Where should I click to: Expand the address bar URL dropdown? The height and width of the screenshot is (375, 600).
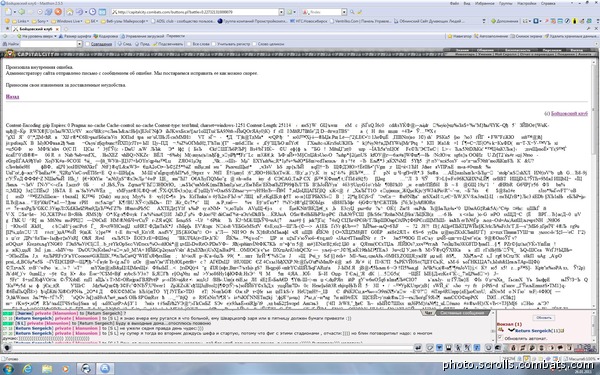click(x=281, y=12)
